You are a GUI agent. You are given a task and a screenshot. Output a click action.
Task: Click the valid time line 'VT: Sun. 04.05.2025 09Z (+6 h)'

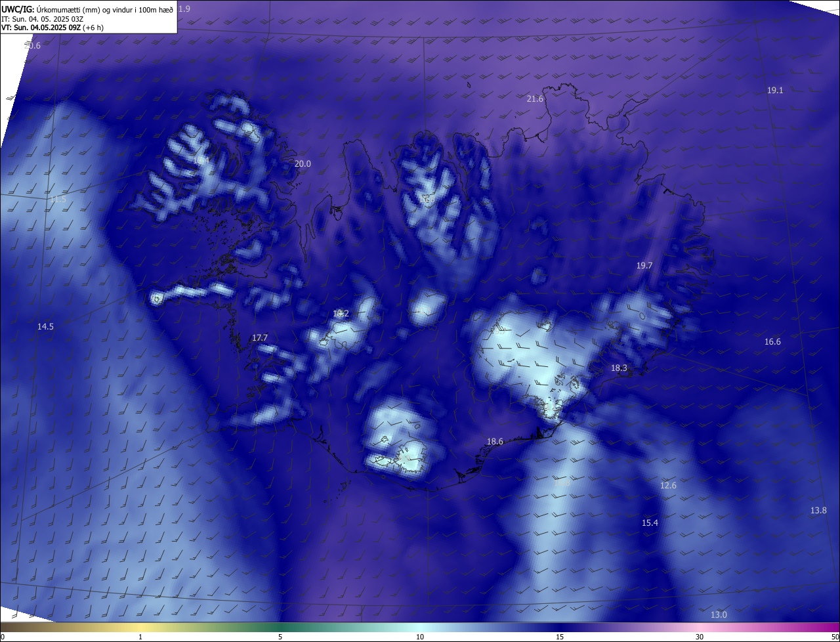(52, 28)
